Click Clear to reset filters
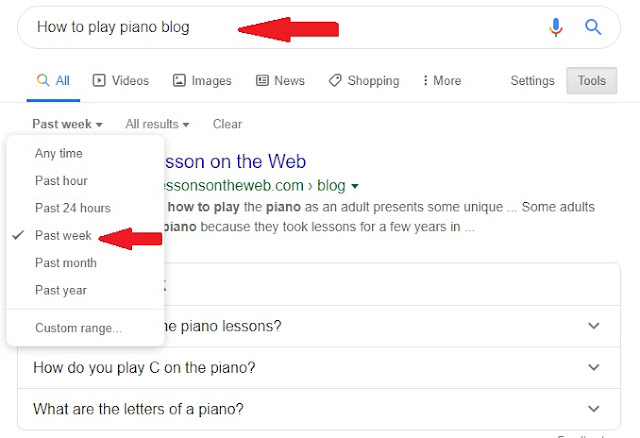The height and width of the screenshot is (438, 640). [227, 124]
